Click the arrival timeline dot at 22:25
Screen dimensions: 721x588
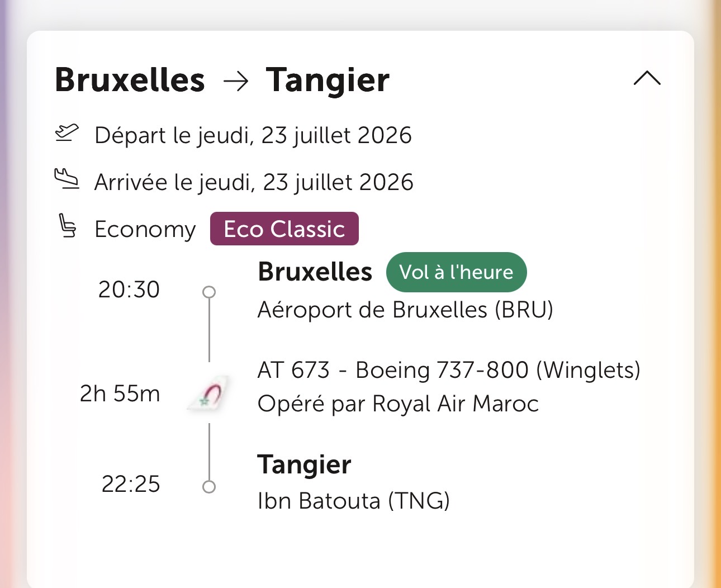209,486
